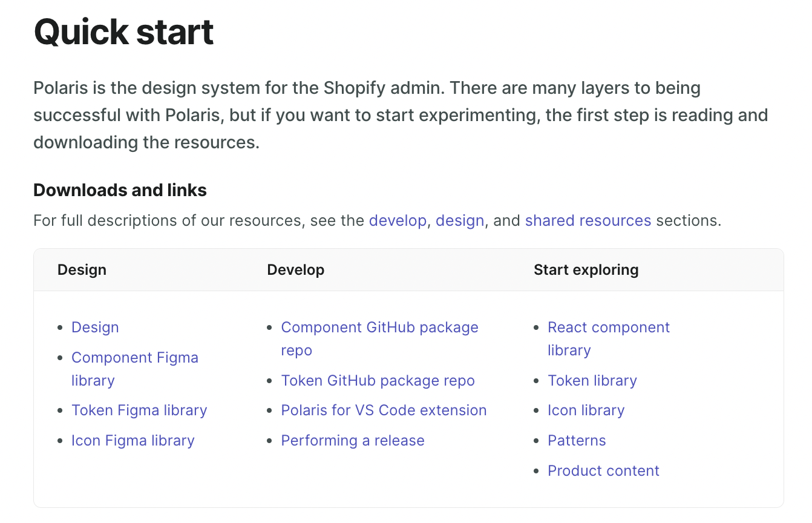Open the 'Design' link in the Design column
The image size is (812, 523).
(x=95, y=327)
